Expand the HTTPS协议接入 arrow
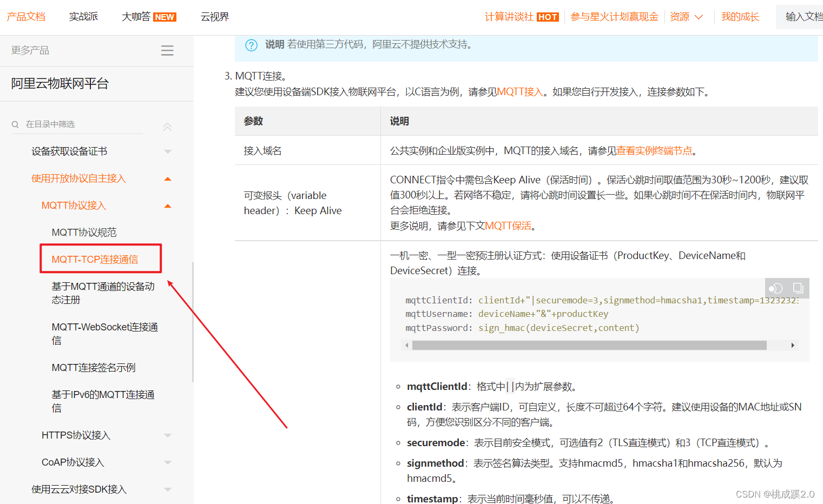The height and width of the screenshot is (504, 823). pos(168,435)
